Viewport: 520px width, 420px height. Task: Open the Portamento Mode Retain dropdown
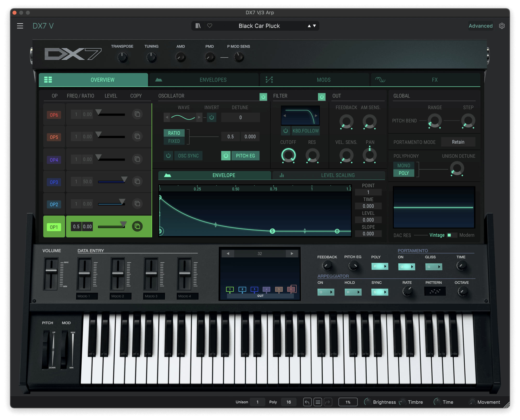(x=458, y=142)
